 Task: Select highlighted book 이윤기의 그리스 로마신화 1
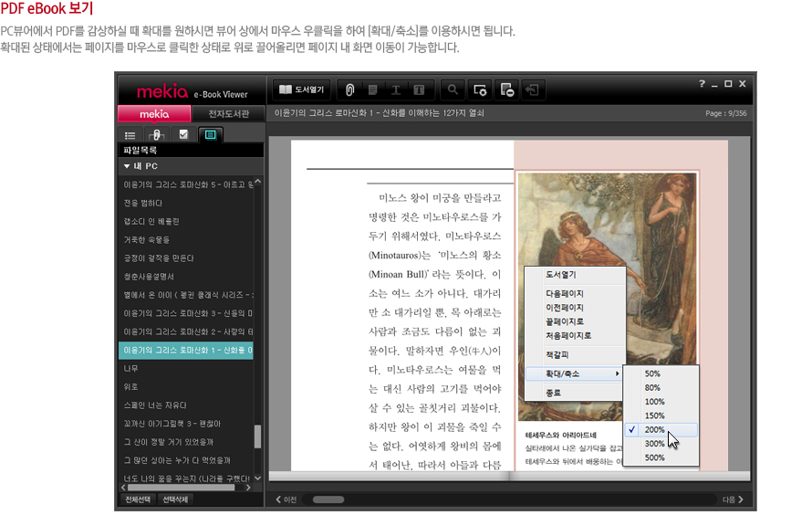[x=186, y=351]
